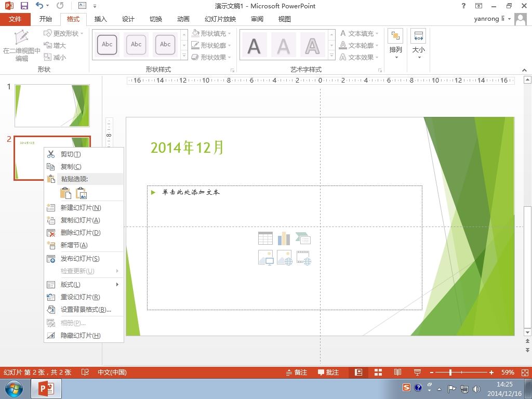Toggle Normal view button in status bar

click(x=358, y=372)
